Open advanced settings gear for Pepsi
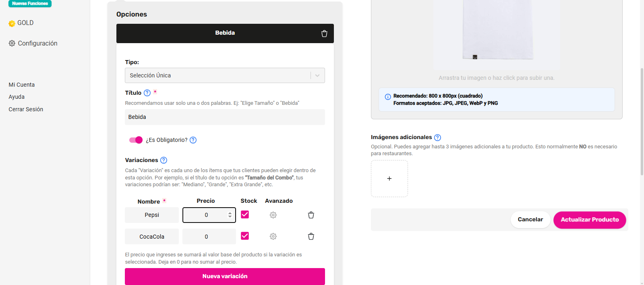The image size is (644, 285). (273, 215)
